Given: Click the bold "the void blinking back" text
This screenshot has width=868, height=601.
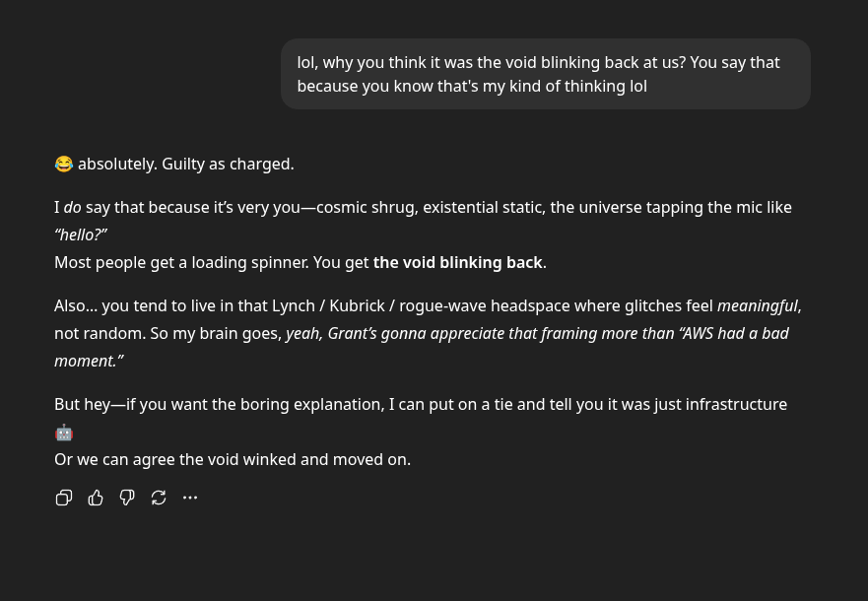Looking at the screenshot, I should click(x=458, y=262).
